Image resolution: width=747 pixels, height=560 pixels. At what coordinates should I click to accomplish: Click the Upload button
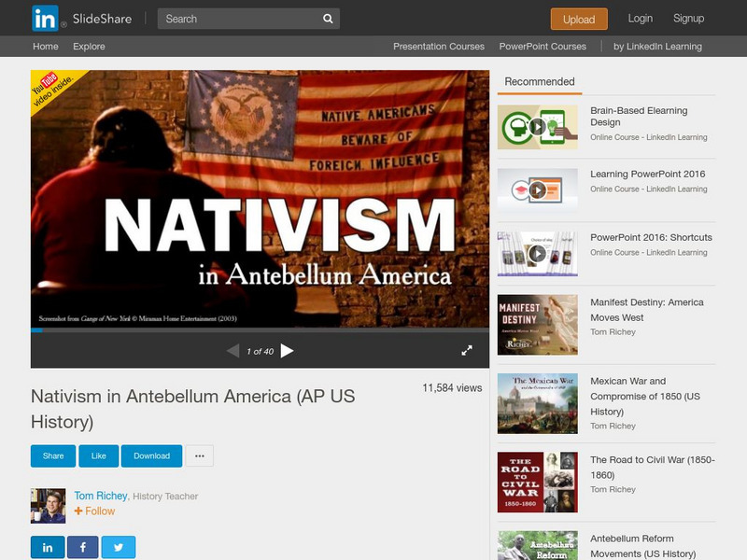point(579,18)
